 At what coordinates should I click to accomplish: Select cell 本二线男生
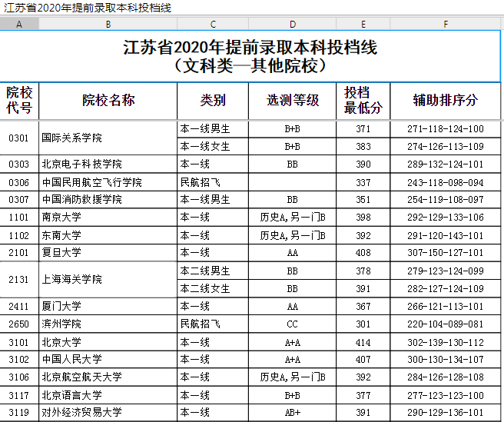pyautogui.click(x=213, y=271)
